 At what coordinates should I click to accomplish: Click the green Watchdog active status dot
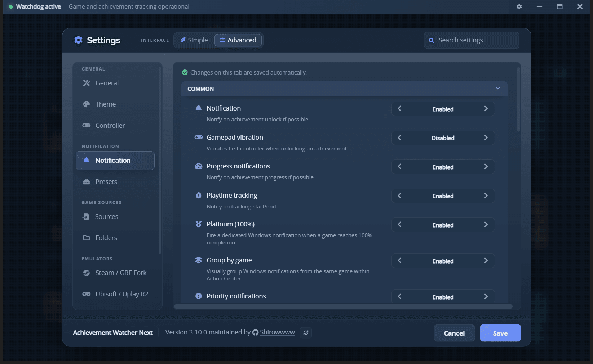(10, 6)
